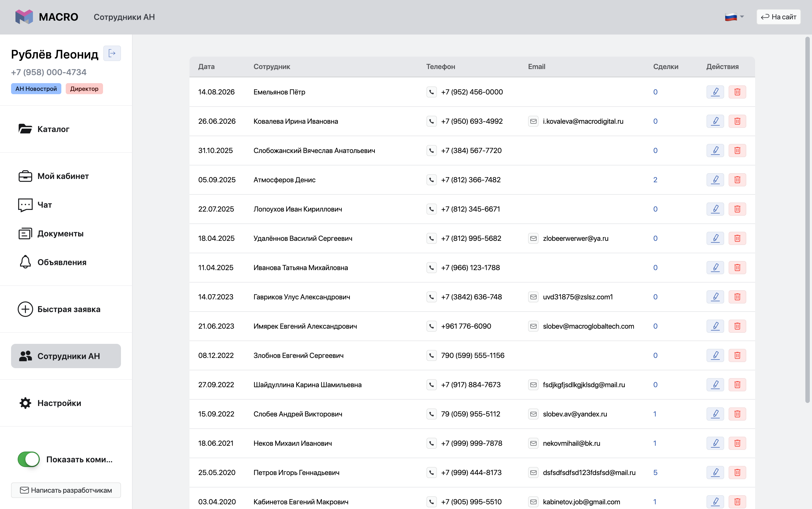Click the На сайт button
Image resolution: width=812 pixels, height=509 pixels.
(778, 17)
